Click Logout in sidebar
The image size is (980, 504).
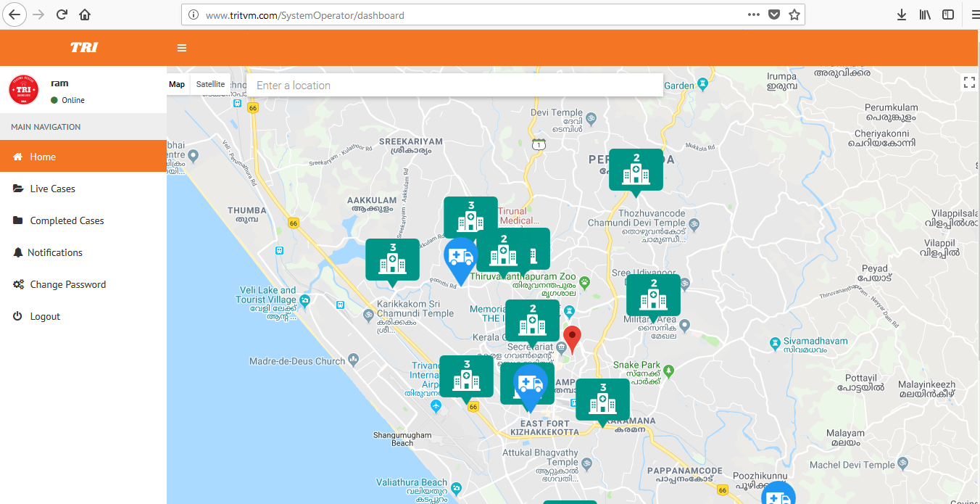45,316
